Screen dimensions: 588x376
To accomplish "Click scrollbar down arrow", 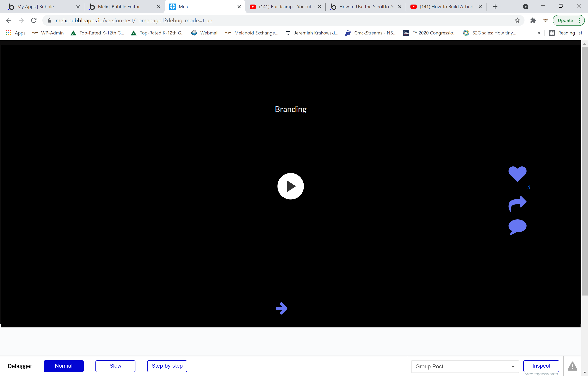I will click(x=584, y=373).
